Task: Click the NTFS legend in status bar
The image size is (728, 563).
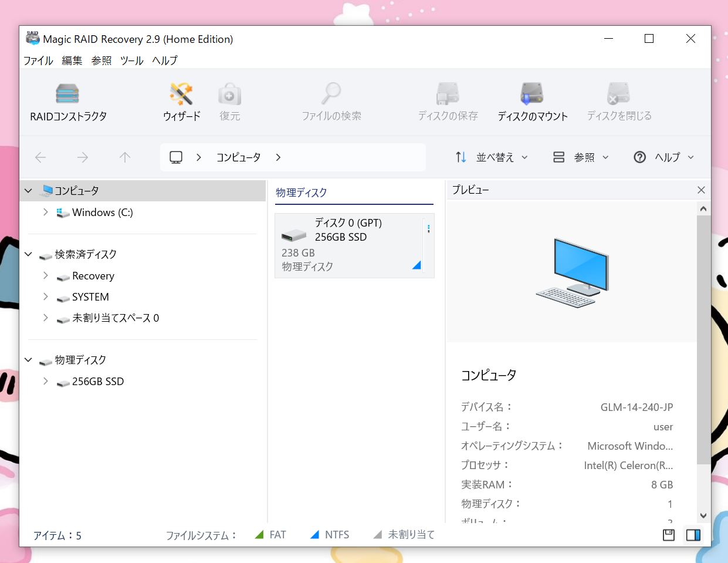Action: [330, 535]
